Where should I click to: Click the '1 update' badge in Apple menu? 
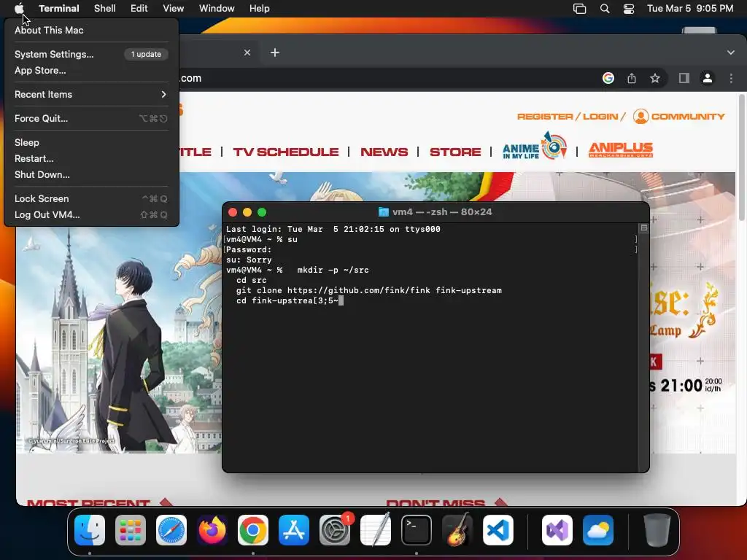146,54
